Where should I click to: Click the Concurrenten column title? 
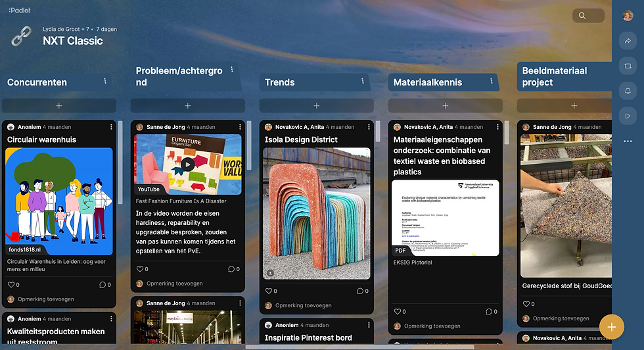[x=37, y=82]
